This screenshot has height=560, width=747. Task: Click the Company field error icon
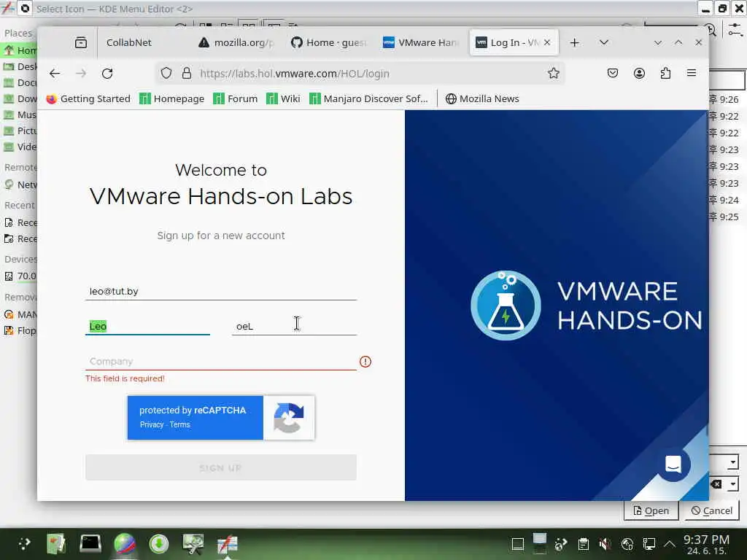pos(365,362)
